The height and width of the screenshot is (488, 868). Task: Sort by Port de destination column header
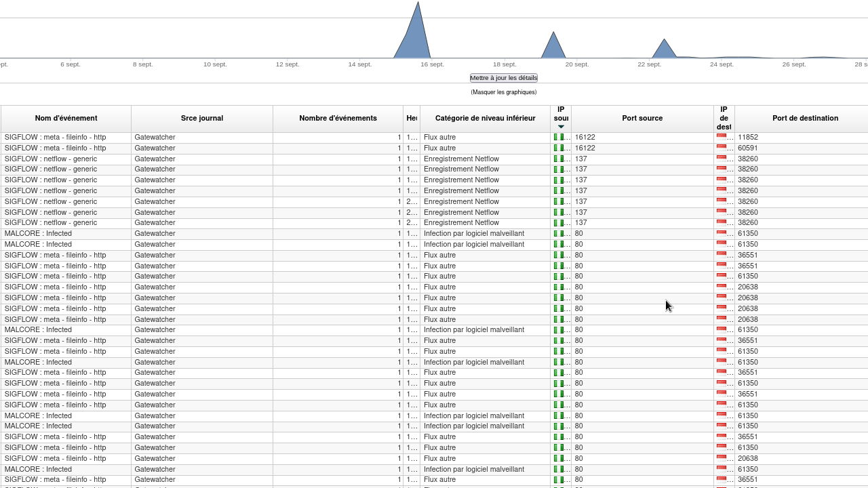tap(805, 118)
